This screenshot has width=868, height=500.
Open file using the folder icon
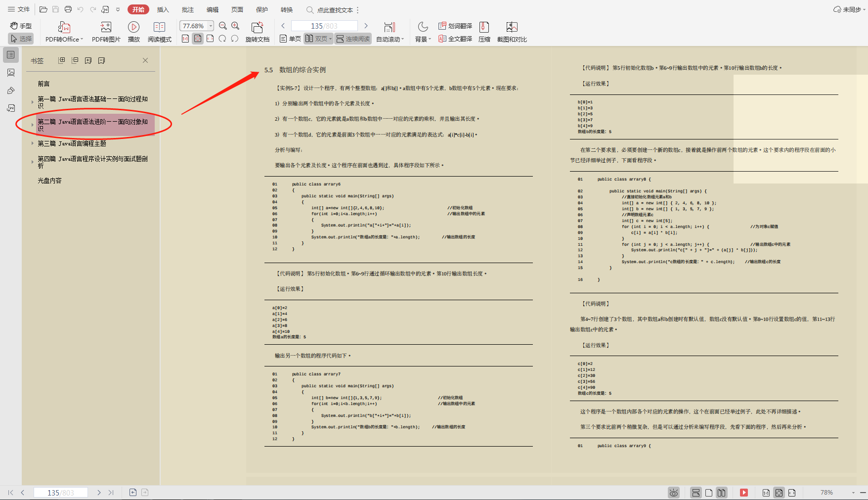coord(43,9)
